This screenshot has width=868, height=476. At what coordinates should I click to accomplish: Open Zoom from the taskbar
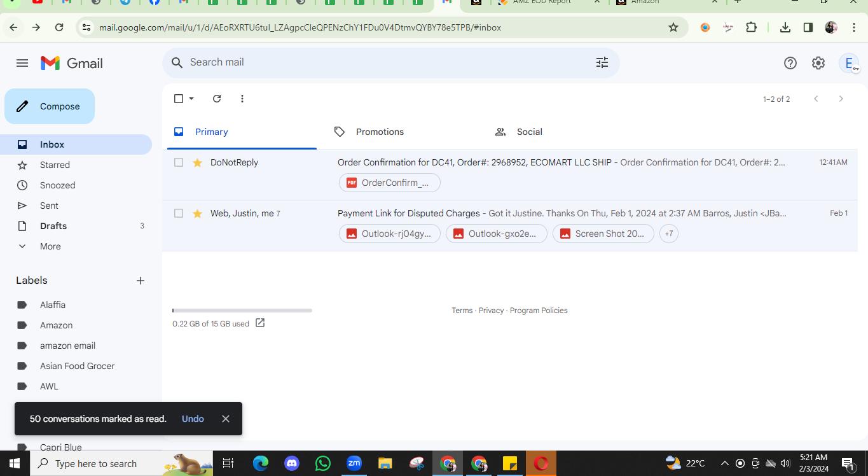tap(354, 463)
